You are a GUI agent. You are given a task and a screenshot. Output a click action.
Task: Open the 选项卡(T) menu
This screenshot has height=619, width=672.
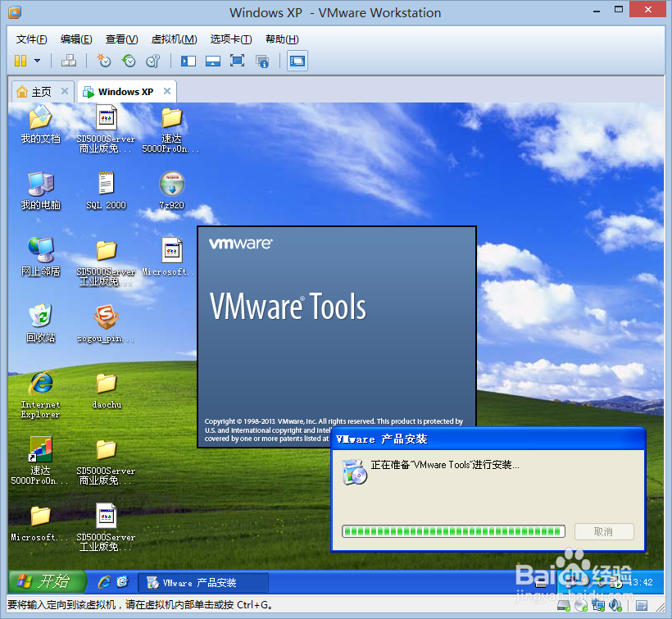click(231, 39)
